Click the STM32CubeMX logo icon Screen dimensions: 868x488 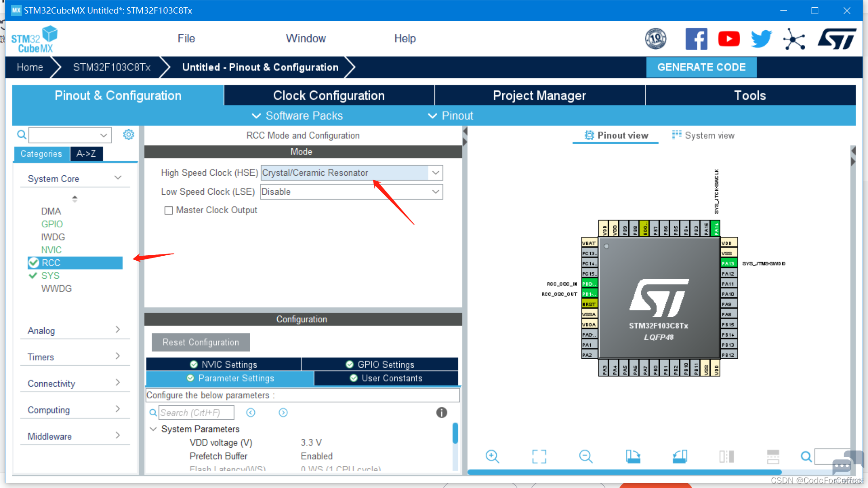coord(34,39)
